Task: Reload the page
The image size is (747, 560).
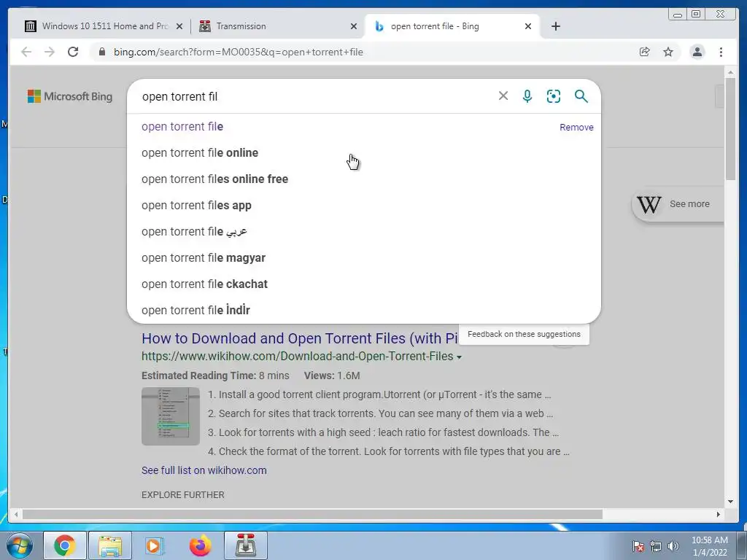Action: pyautogui.click(x=73, y=52)
